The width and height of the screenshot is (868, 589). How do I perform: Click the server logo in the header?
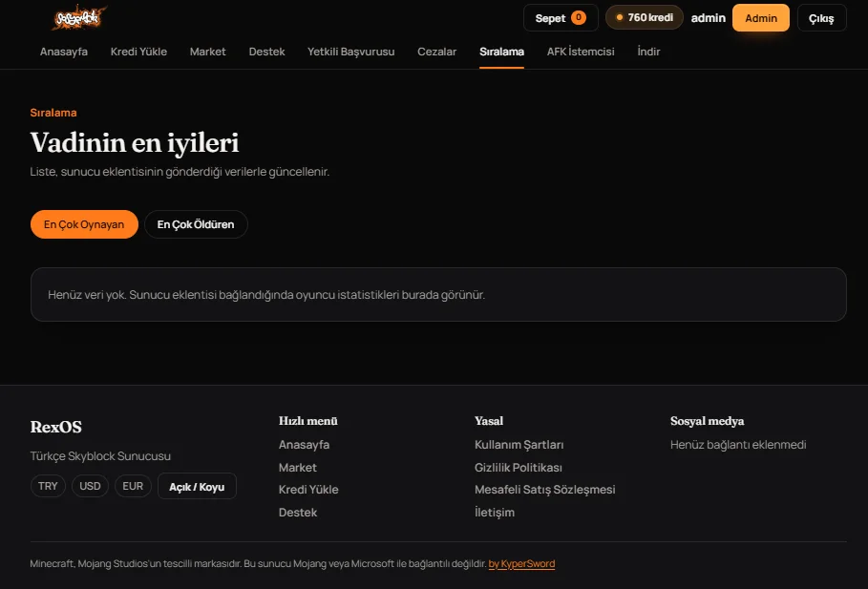coord(78,18)
